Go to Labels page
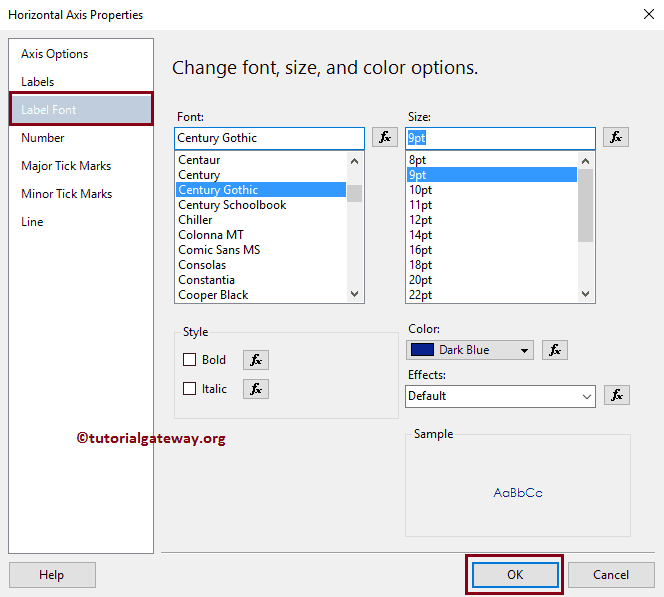The image size is (664, 597). pos(38,82)
